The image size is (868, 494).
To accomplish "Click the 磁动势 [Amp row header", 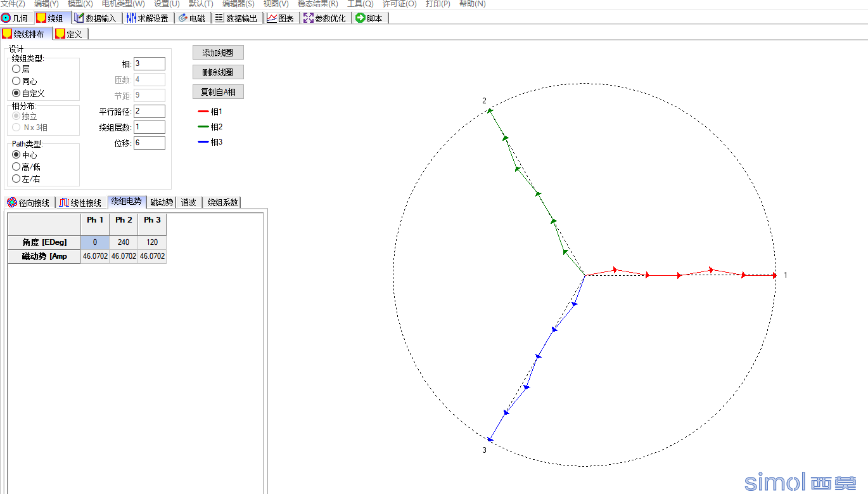I will (x=44, y=256).
